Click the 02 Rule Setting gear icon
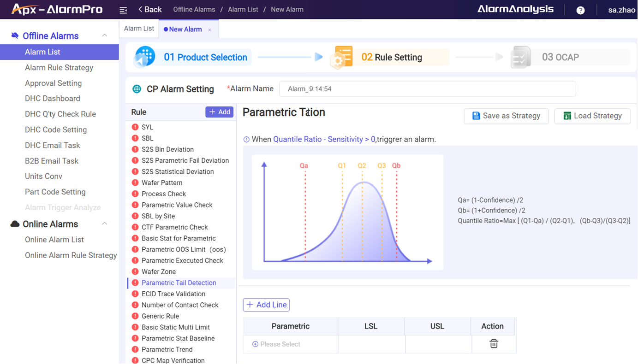The height and width of the screenshot is (364, 638). 341,57
